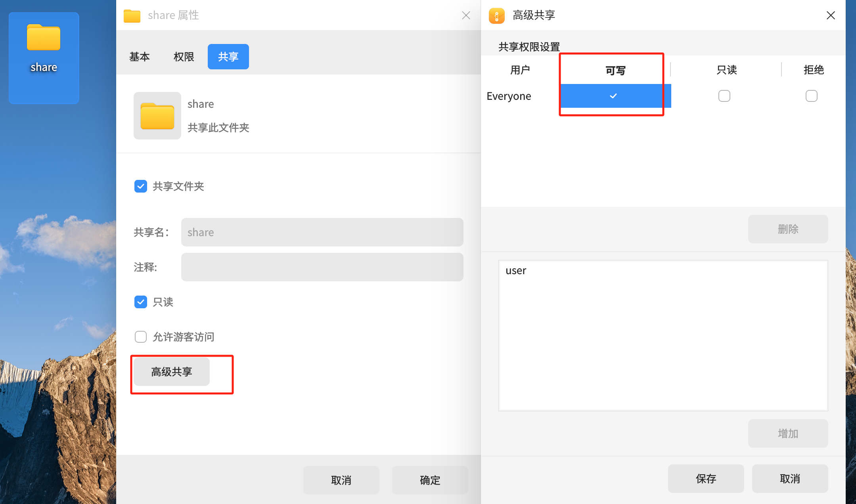Enable 允许游客访问 checkbox
This screenshot has height=504, width=856.
point(141,337)
